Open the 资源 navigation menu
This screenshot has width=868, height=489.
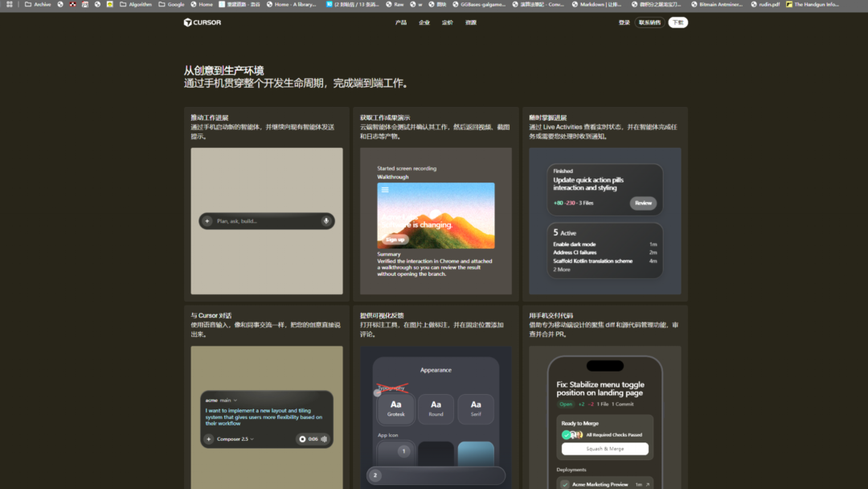[470, 23]
